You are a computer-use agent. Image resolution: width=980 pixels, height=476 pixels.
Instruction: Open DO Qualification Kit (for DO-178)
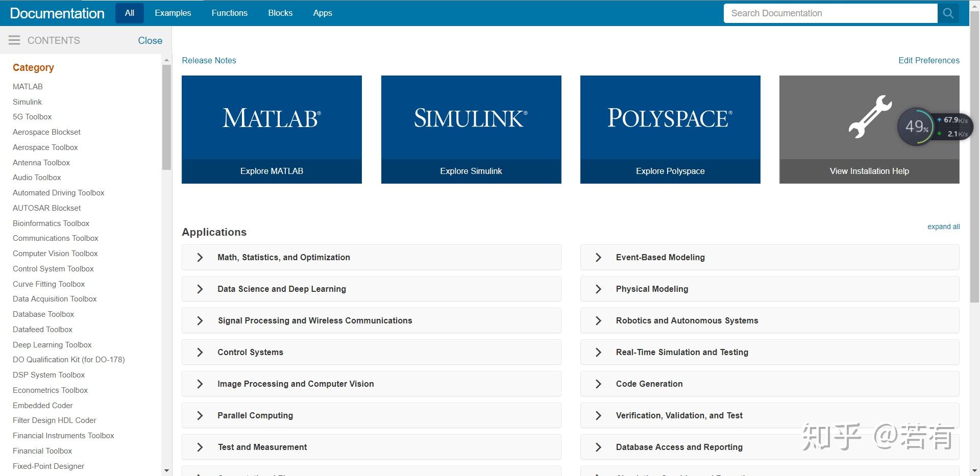point(69,360)
